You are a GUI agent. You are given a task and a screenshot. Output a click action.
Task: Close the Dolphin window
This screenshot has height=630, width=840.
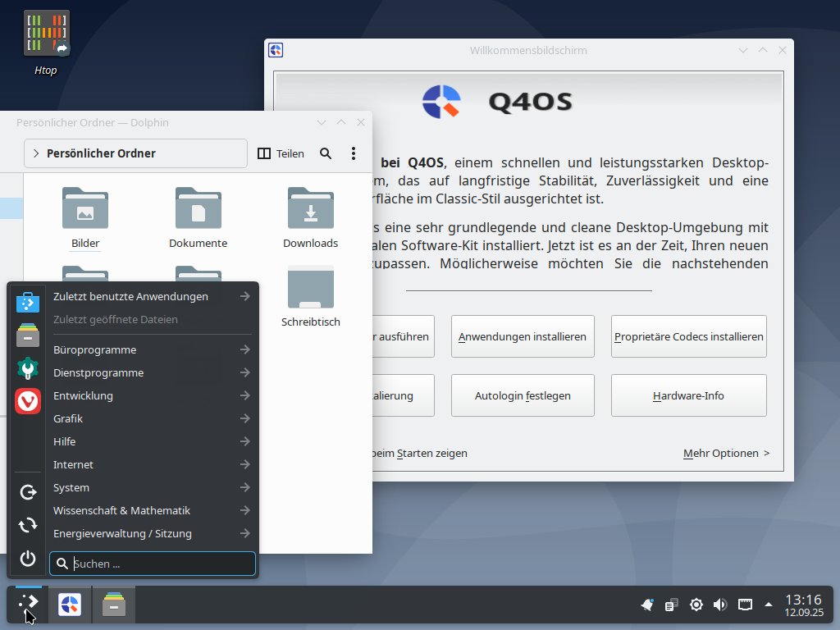pos(361,123)
